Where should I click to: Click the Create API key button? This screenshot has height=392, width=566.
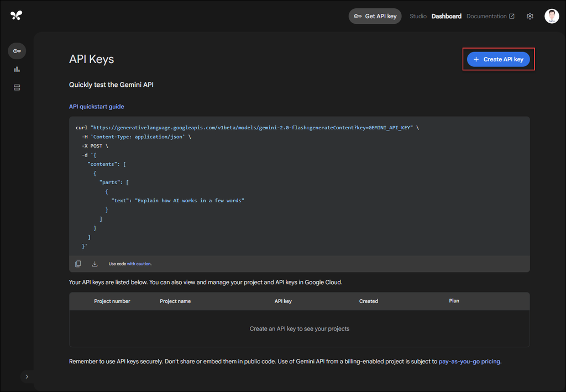click(499, 59)
